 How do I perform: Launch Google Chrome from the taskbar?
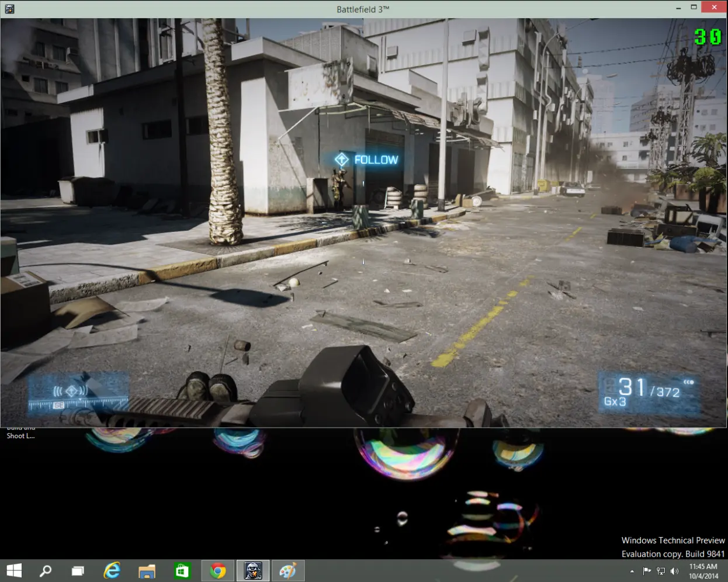[x=218, y=571]
